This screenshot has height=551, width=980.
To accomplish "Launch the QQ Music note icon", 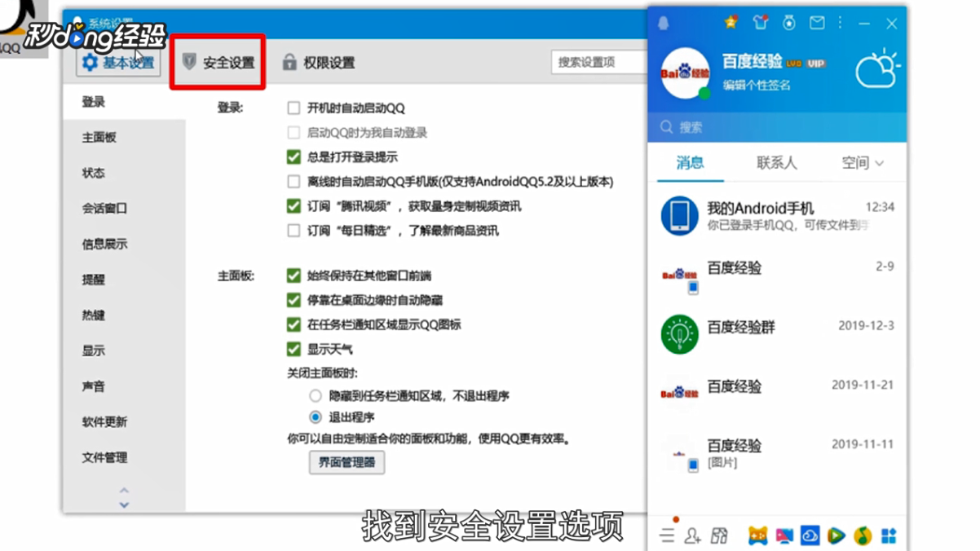I will pos(863,536).
